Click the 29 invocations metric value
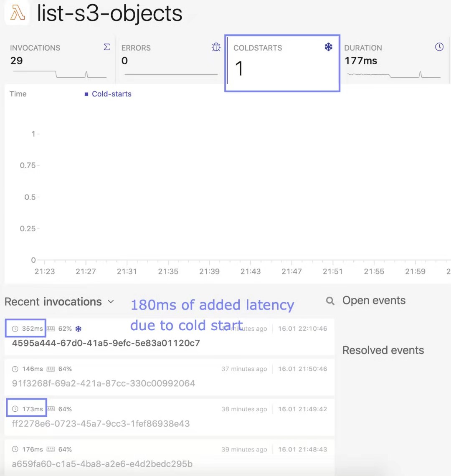Viewport: 451px width, 476px height. (16, 61)
